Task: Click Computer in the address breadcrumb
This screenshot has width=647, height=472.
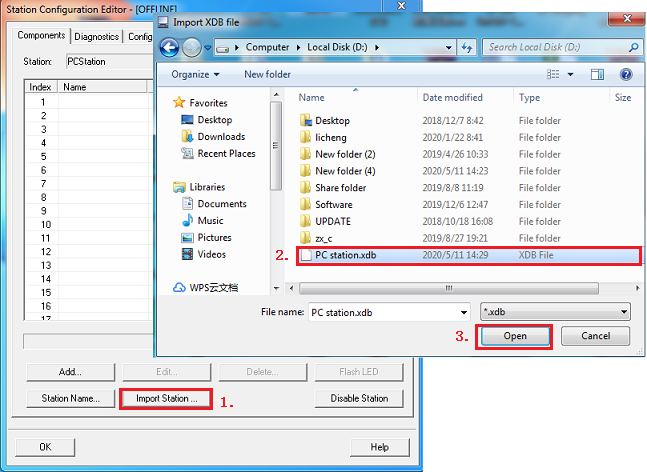Action: tap(267, 47)
